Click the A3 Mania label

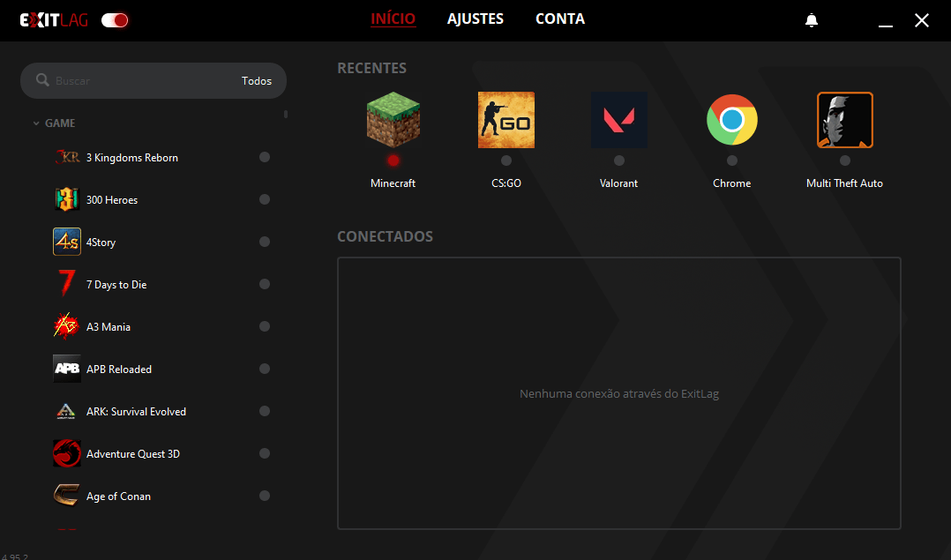tap(109, 326)
